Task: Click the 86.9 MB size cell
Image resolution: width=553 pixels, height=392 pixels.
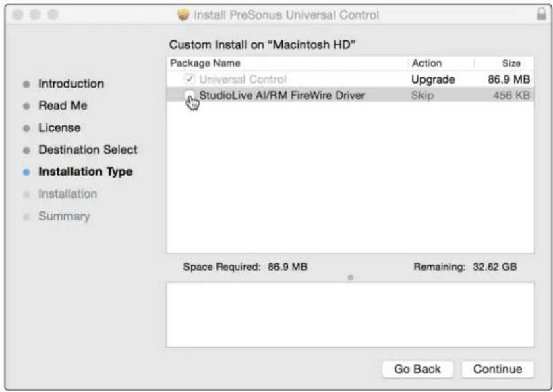Action: 508,79
